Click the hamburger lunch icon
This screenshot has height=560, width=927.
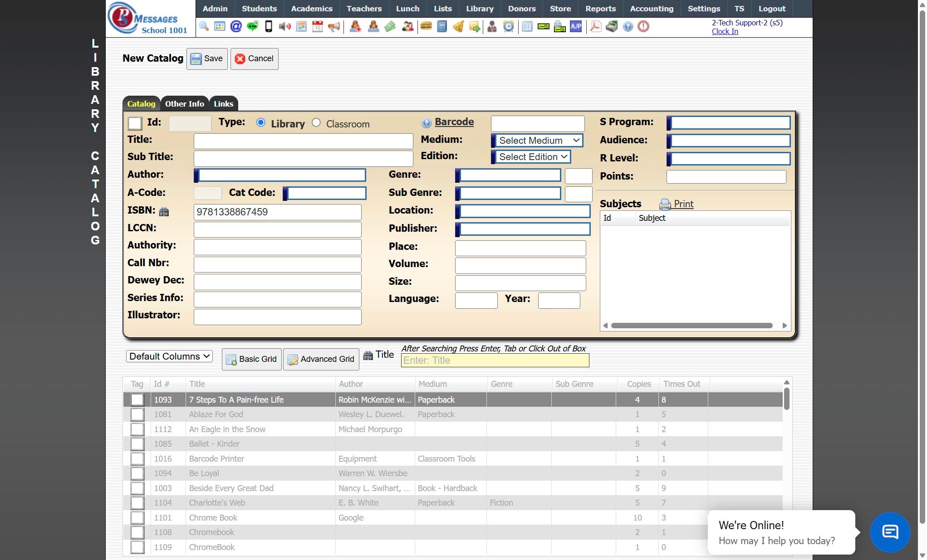point(426,26)
